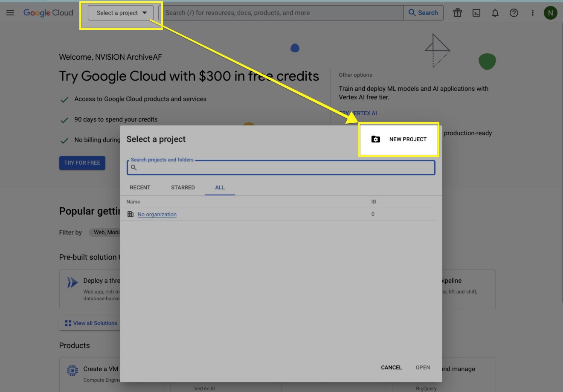The image size is (563, 392).
Task: Click the TRY FOR FREE button
Action: 82,163
